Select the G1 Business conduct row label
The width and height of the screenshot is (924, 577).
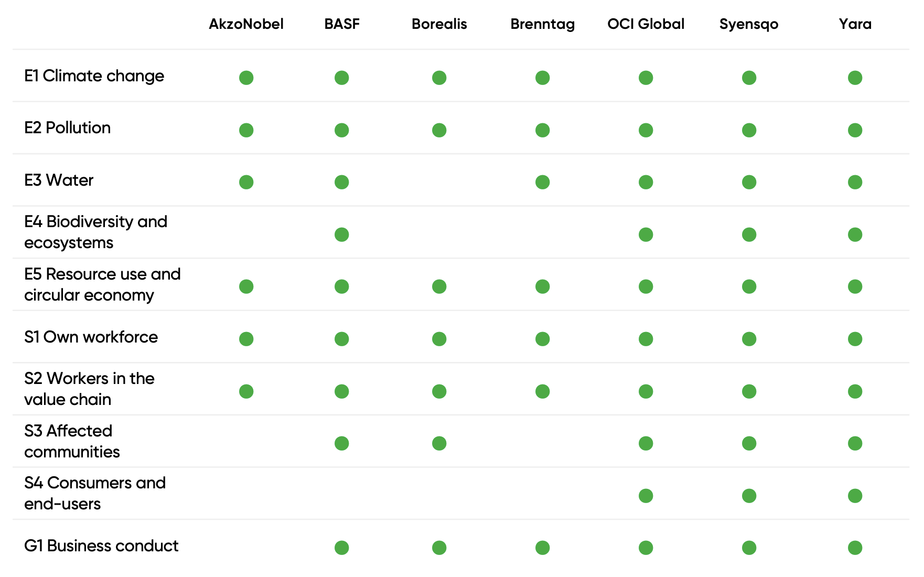coord(101,546)
